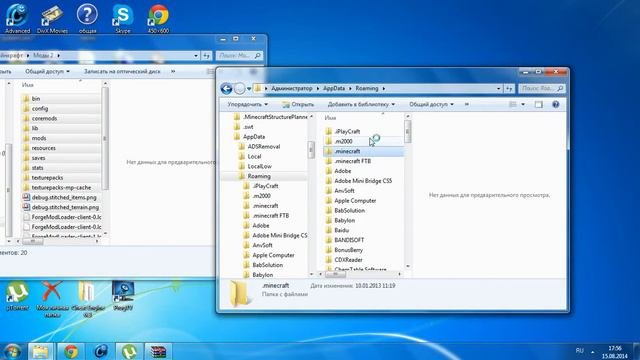The width and height of the screenshot is (640, 360).
Task: Click the Roaming breadcrumb in address bar
Action: tap(367, 88)
